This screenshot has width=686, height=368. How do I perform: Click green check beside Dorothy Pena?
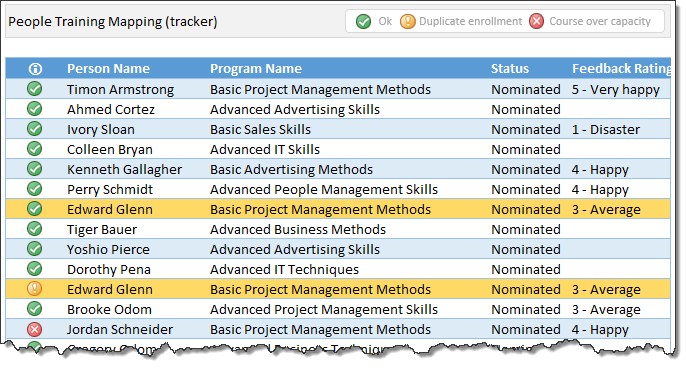tap(35, 269)
